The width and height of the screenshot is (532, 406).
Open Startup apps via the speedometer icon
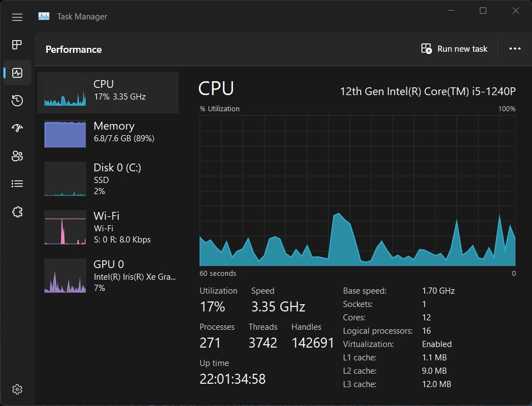tap(17, 128)
